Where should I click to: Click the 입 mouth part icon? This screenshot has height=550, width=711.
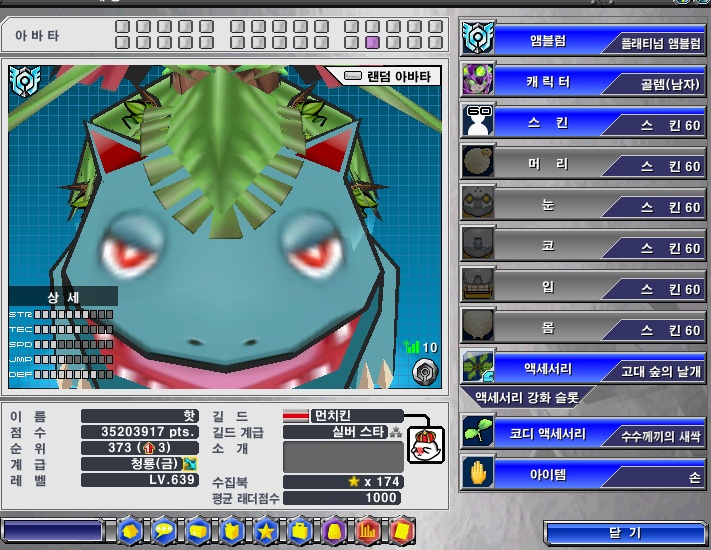tap(477, 284)
